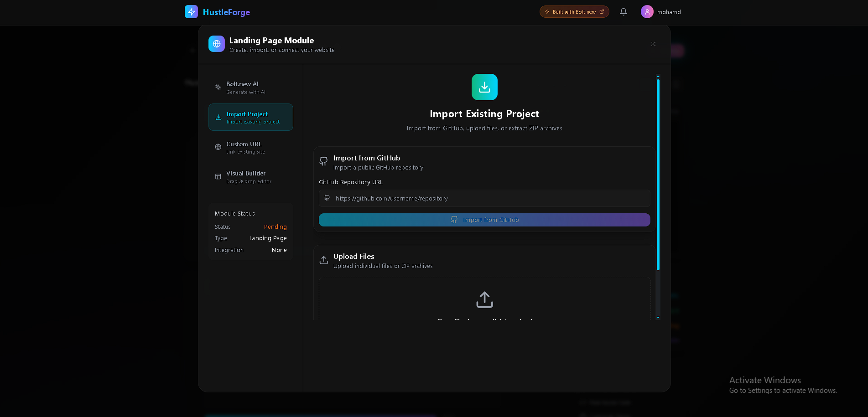Image resolution: width=868 pixels, height=417 pixels.
Task: Click the scrollbar up arrow
Action: (x=658, y=76)
